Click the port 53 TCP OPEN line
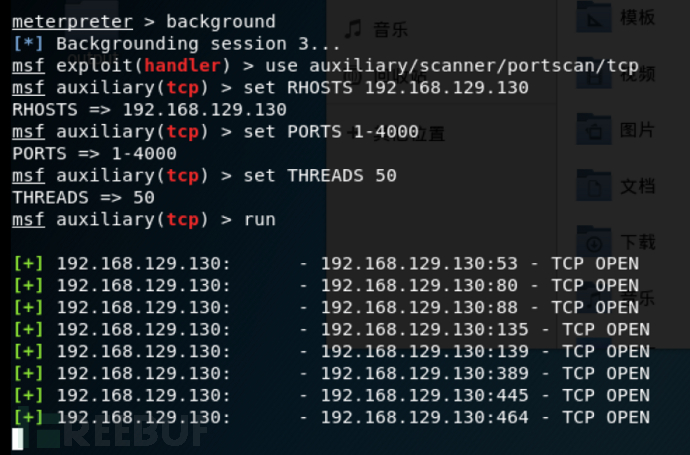 click(x=326, y=263)
